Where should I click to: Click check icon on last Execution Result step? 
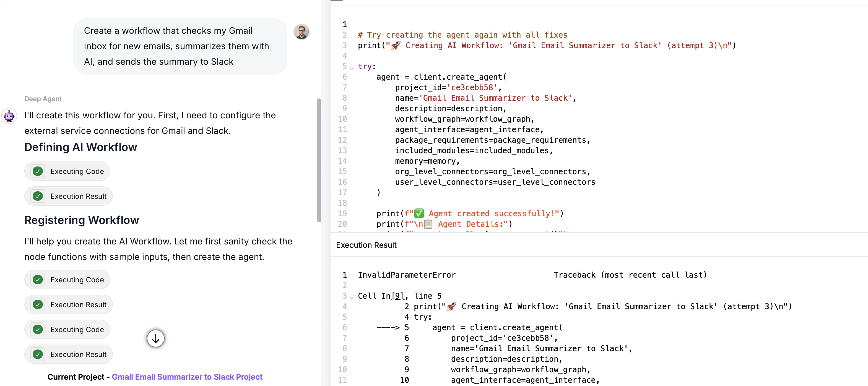(38, 354)
